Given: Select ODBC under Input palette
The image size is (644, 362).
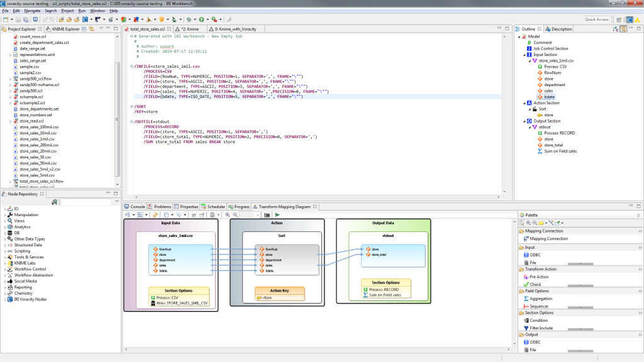Looking at the screenshot, I should [x=532, y=255].
